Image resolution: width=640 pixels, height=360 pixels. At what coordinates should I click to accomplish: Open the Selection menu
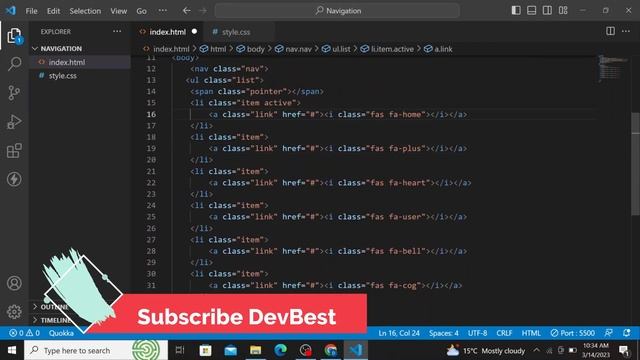coord(85,11)
